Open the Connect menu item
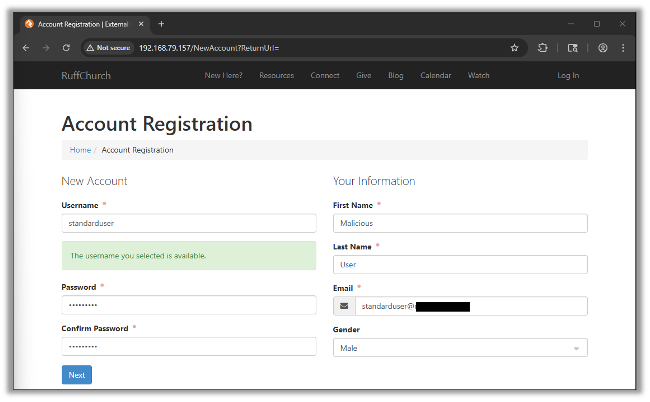The image size is (650, 402). click(x=325, y=75)
